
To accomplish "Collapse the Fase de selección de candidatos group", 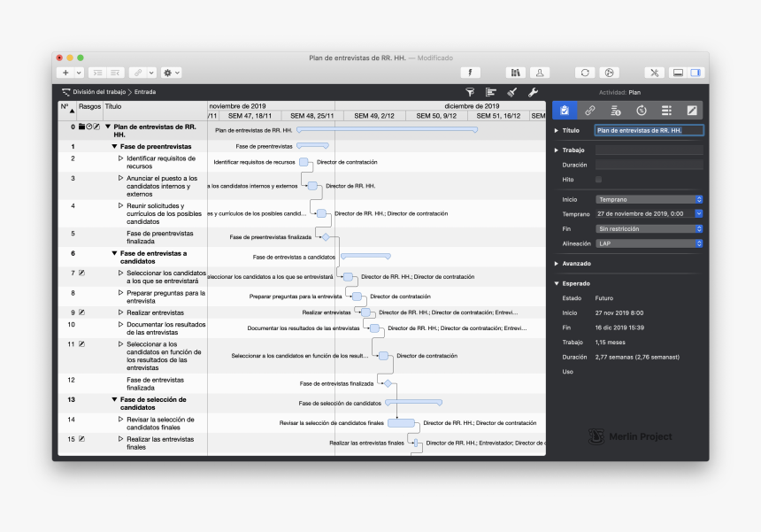I will coord(114,399).
